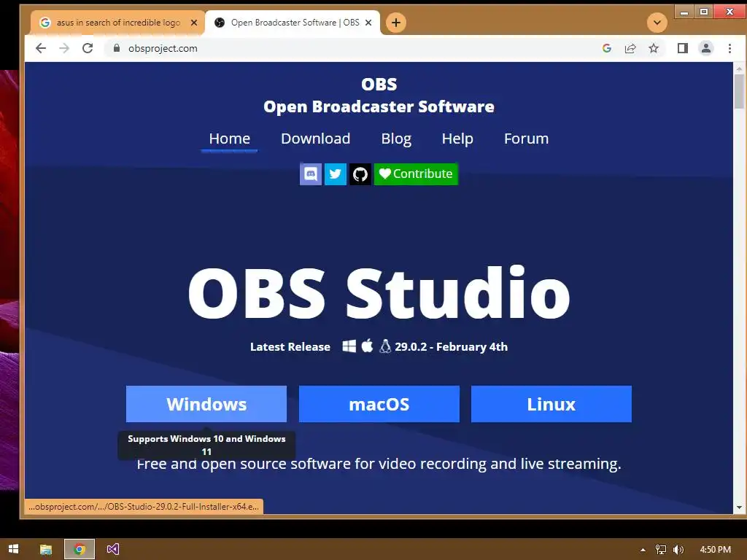Open Visual Studio from the taskbar
This screenshot has width=747, height=560.
[x=113, y=549]
